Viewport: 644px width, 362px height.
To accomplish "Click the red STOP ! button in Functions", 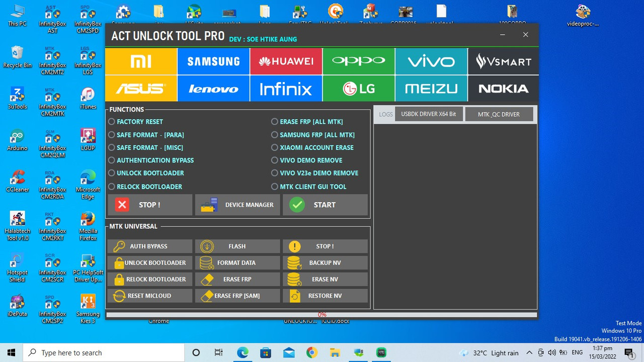I will point(150,205).
